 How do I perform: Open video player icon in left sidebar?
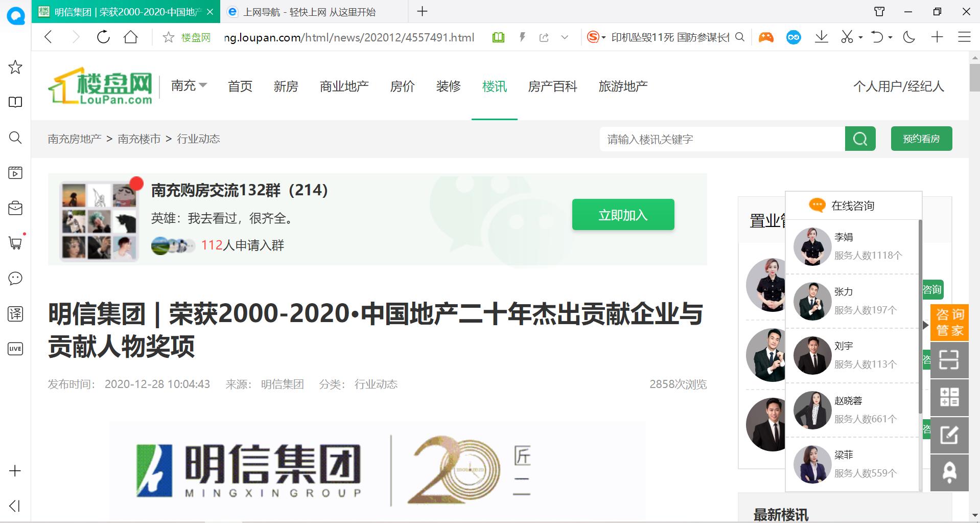tap(15, 173)
